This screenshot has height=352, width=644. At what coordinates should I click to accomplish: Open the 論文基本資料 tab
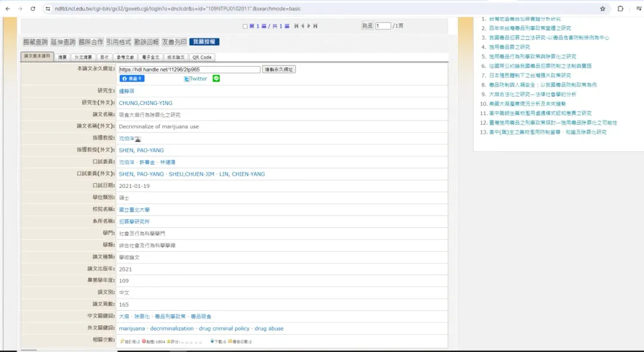pyautogui.click(x=37, y=56)
